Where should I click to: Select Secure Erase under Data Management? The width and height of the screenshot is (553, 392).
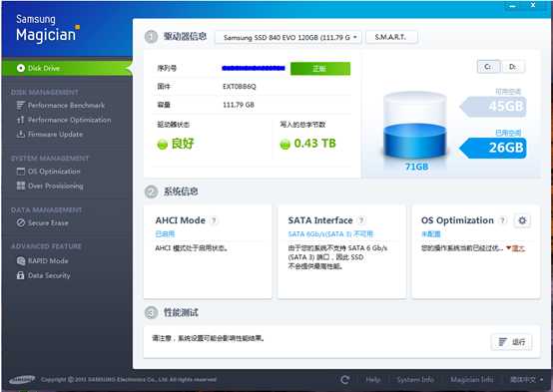43,222
